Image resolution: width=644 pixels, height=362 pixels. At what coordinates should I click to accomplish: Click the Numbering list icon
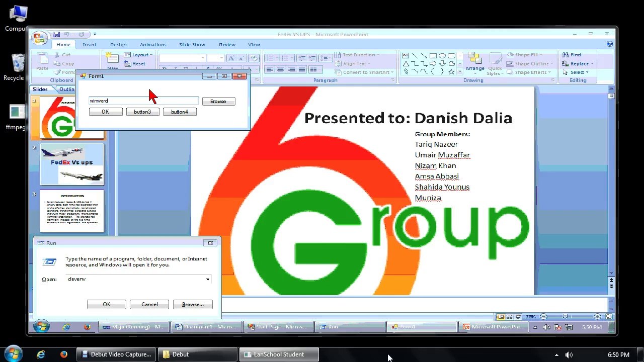point(285,58)
